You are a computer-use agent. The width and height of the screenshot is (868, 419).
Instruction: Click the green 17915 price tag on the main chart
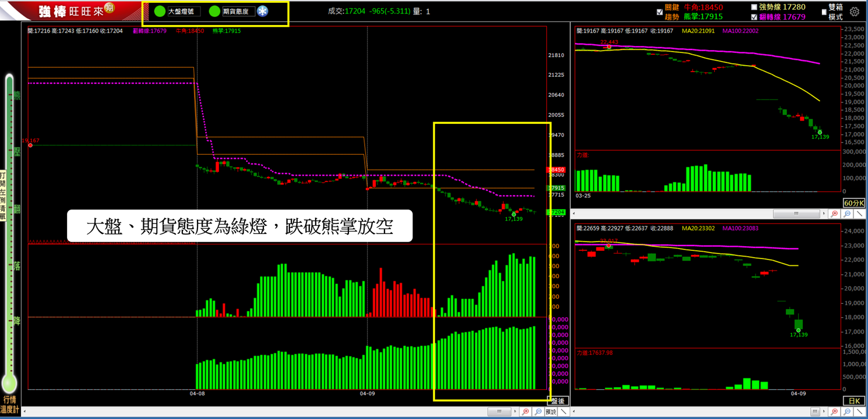(x=556, y=188)
